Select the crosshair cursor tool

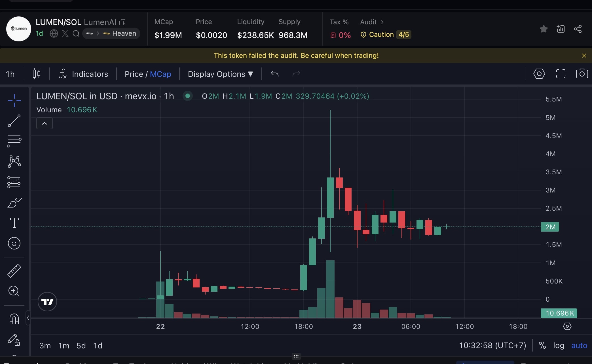coord(14,101)
